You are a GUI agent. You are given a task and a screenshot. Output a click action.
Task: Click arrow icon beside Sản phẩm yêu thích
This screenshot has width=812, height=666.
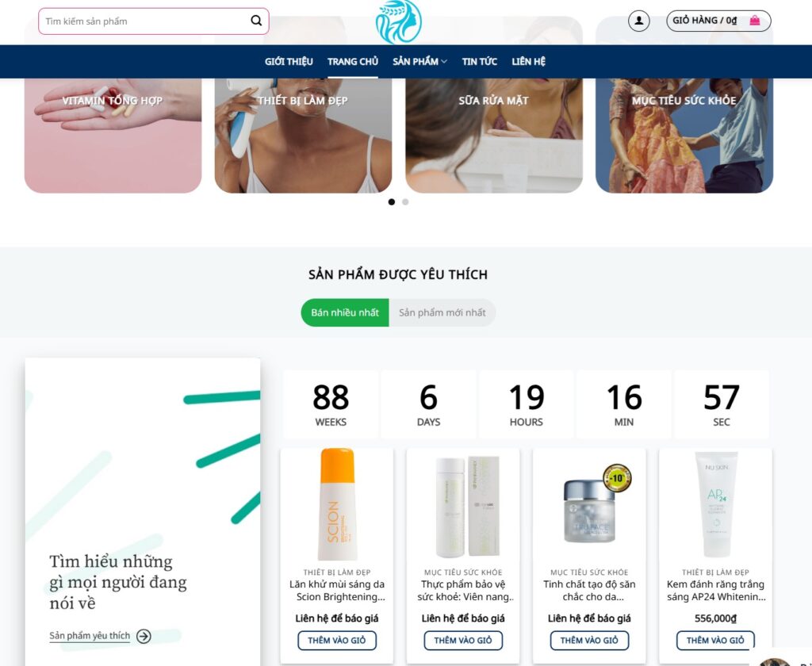[144, 636]
